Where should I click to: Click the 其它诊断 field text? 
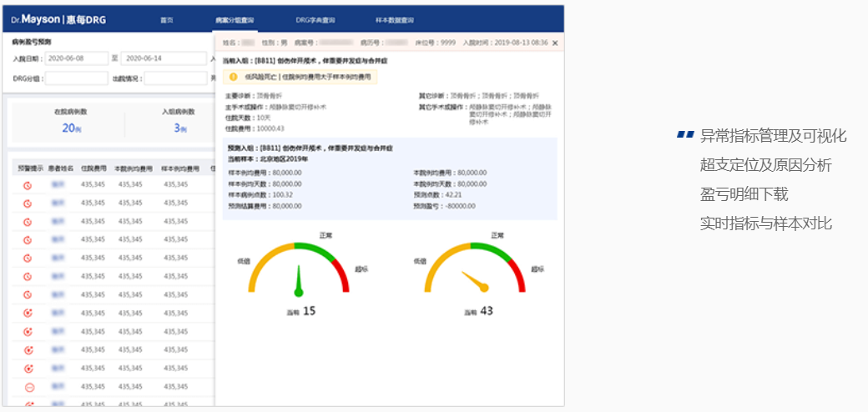click(479, 96)
